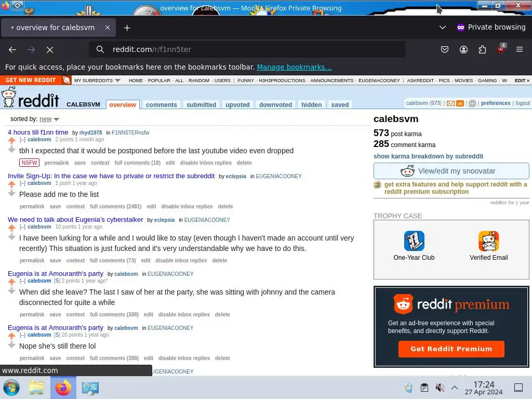Screen dimensions: 532x399
Task: Open show karma breakdown by subreddit
Action: [x=428, y=156]
